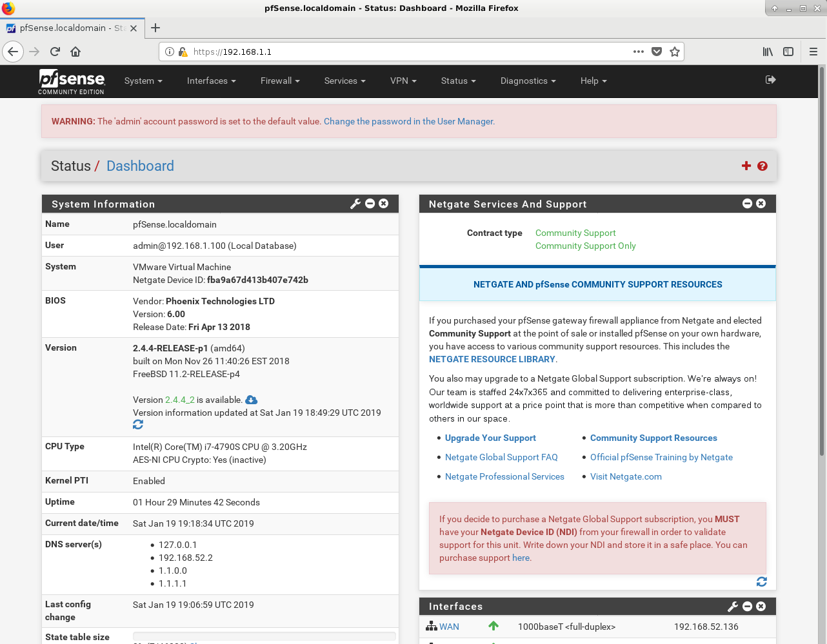This screenshot has width=827, height=644.
Task: Refresh version information with the refresh icon
Action: [138, 425]
